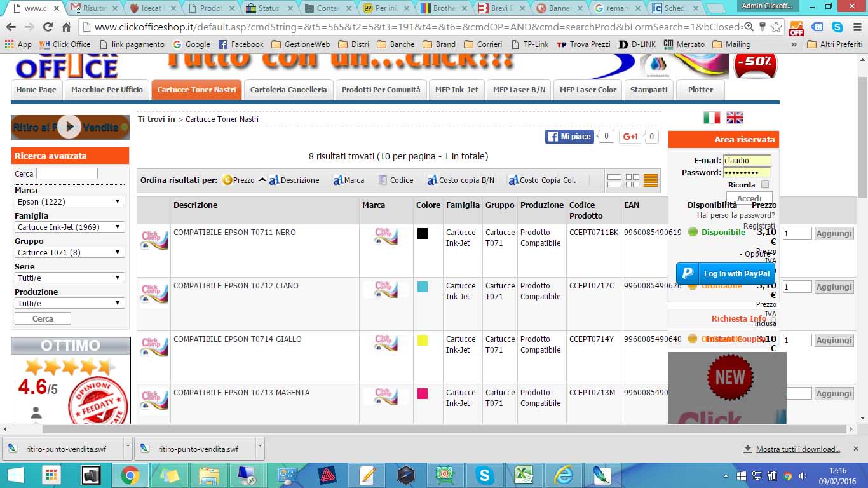The height and width of the screenshot is (488, 868).
Task: Select the two-row list view icon
Action: pos(614,180)
